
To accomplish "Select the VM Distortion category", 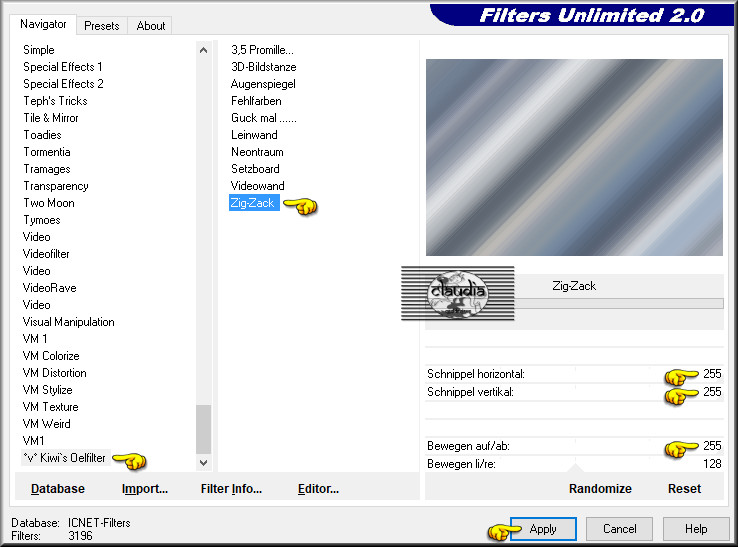I will 55,373.
